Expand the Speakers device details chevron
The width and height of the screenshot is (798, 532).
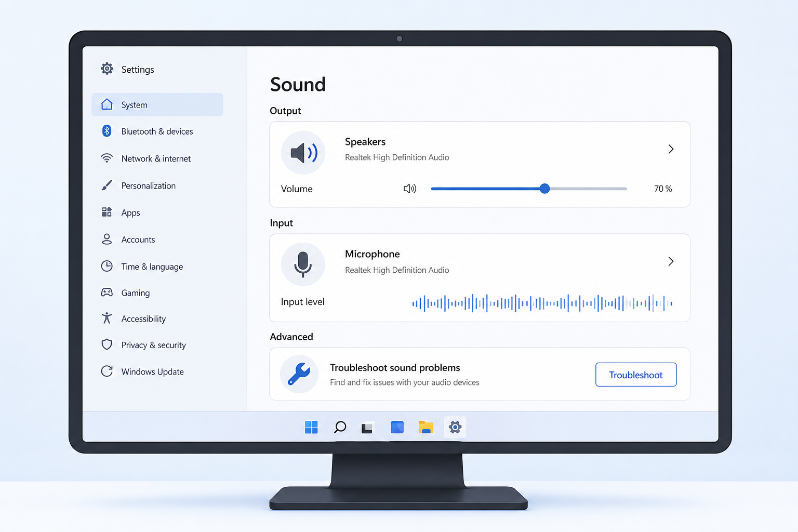(671, 149)
